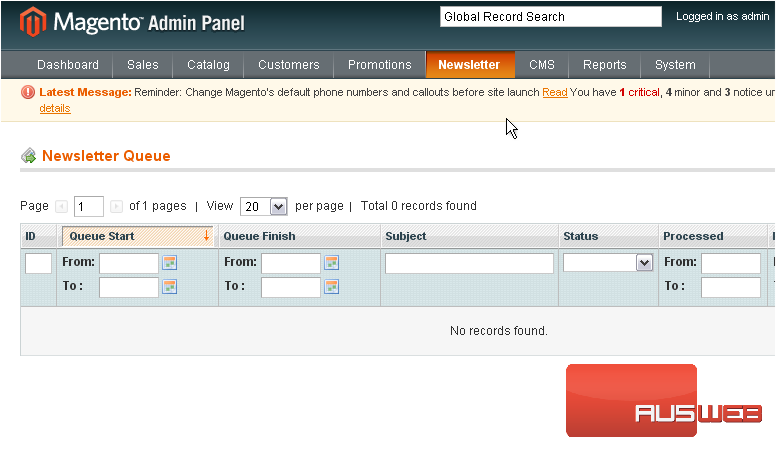Screen dimensions: 776x450
Task: Click Queue Finish From date field
Action: tap(291, 263)
